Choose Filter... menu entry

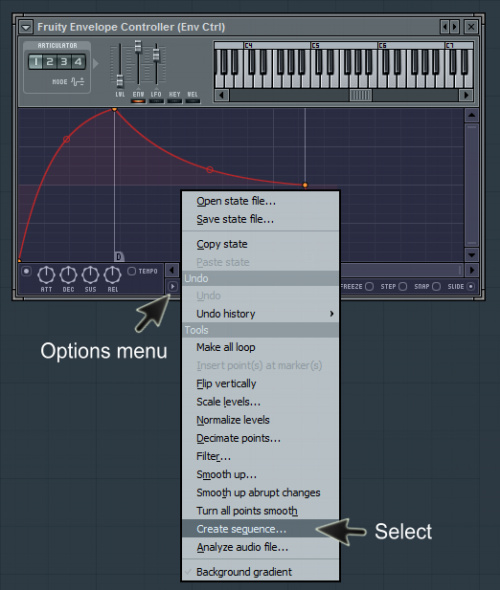(261, 456)
